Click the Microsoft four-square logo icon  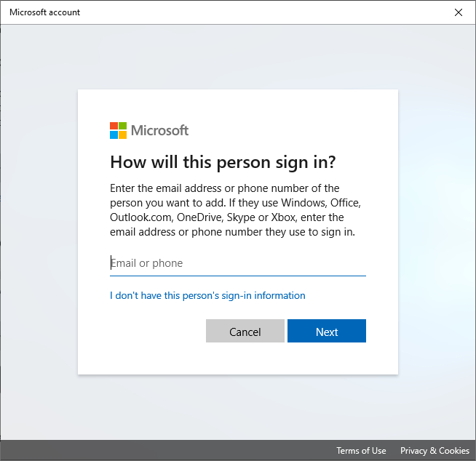click(x=118, y=131)
